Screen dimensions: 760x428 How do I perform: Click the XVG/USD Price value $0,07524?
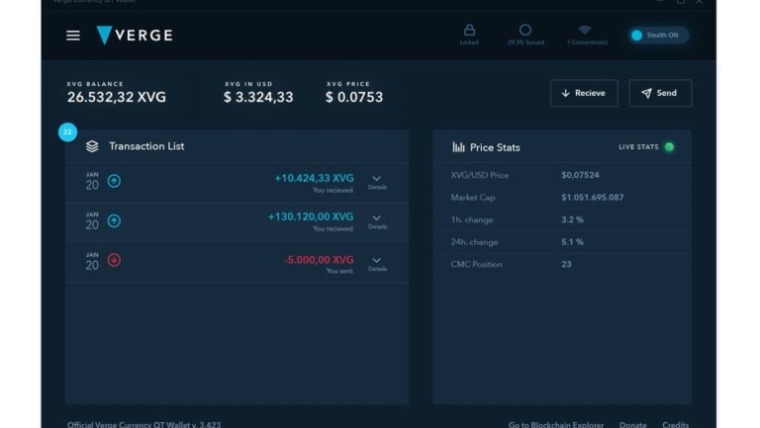(580, 175)
